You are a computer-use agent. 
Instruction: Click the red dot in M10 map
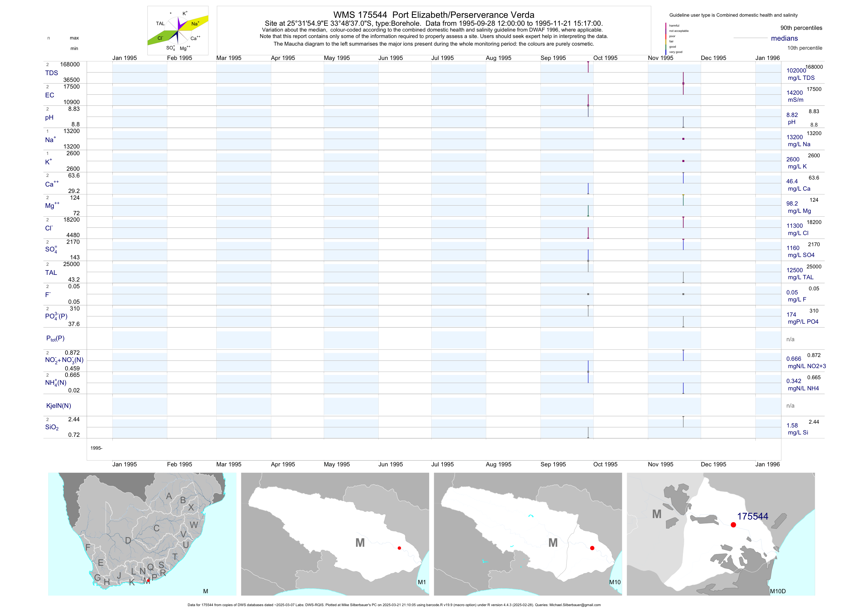pos(592,548)
